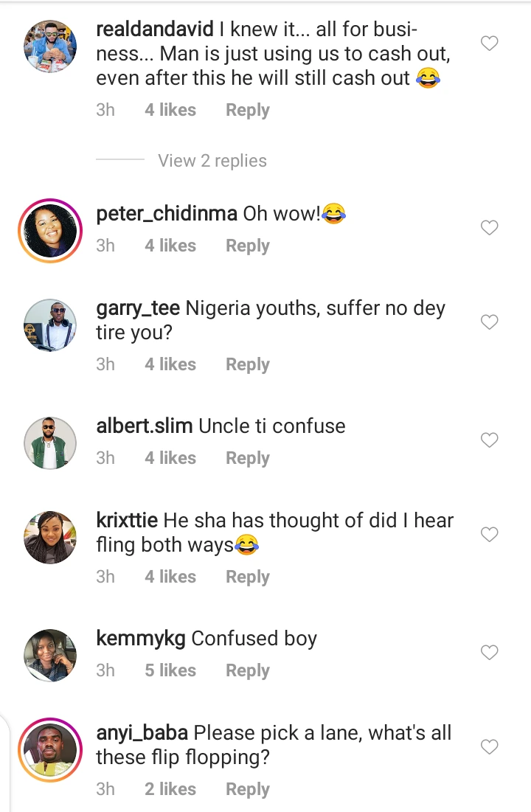Open garry_tee's profile avatar
This screenshot has width=531, height=812.
pos(50,325)
